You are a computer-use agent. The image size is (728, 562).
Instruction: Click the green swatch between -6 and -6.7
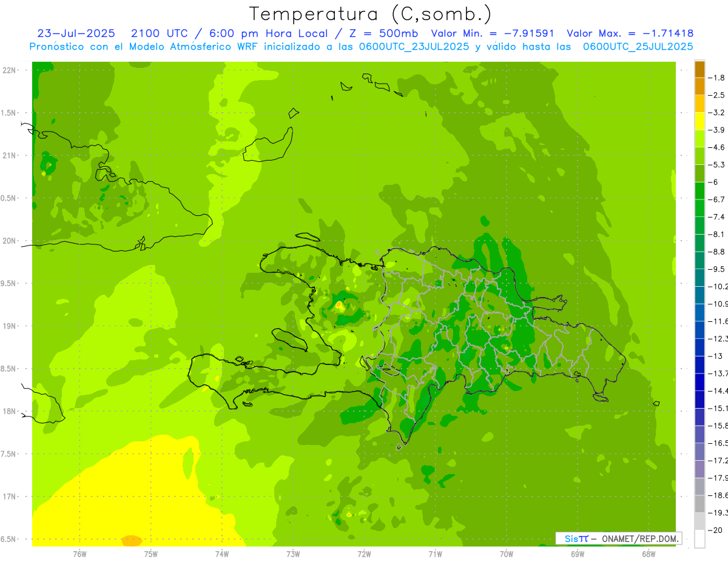(699, 191)
